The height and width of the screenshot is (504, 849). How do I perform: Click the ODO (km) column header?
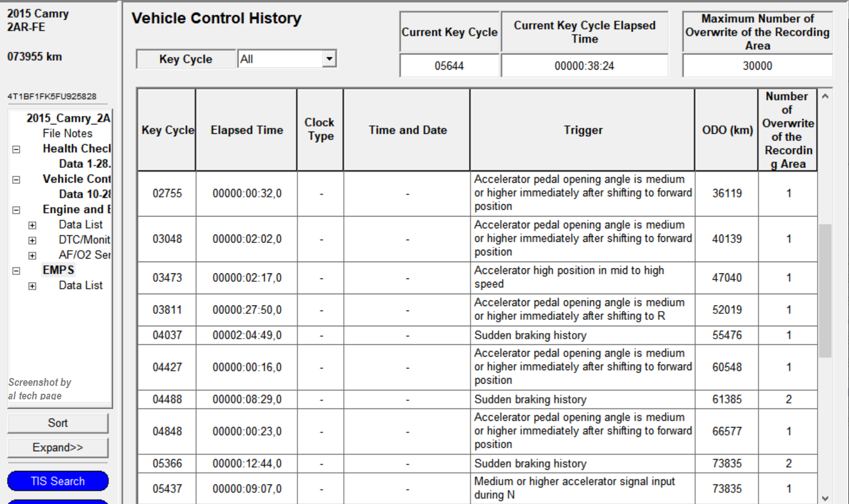727,130
